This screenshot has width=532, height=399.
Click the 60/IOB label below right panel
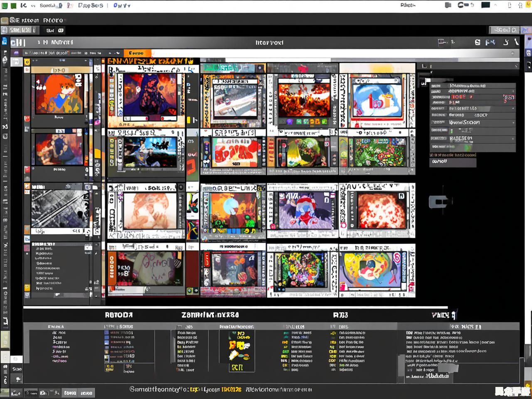click(439, 161)
